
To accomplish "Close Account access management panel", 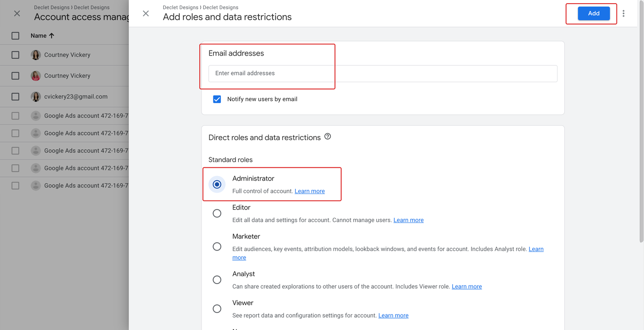I will pyautogui.click(x=17, y=14).
